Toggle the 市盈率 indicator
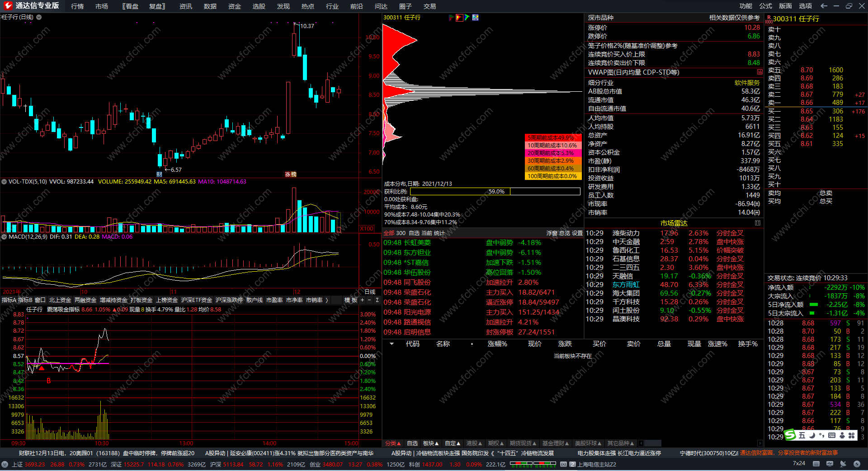 (274, 300)
